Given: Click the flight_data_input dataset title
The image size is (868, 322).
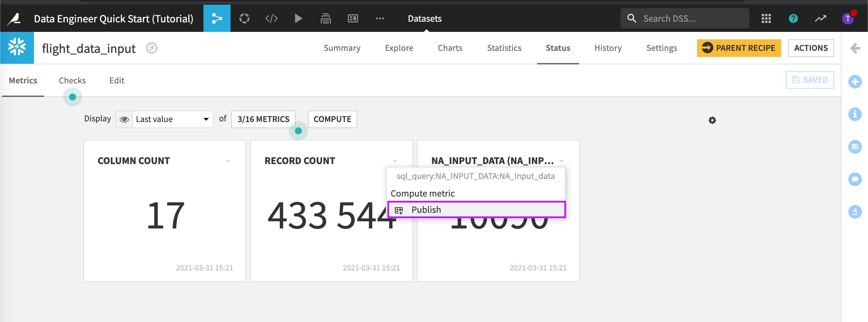Looking at the screenshot, I should point(88,48).
